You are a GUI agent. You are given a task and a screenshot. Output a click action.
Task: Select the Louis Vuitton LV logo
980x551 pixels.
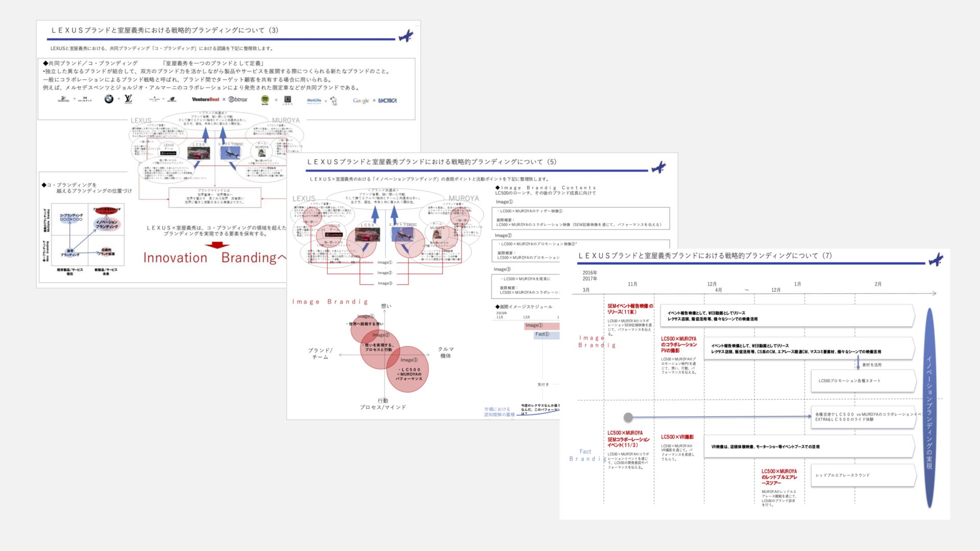coord(128,99)
